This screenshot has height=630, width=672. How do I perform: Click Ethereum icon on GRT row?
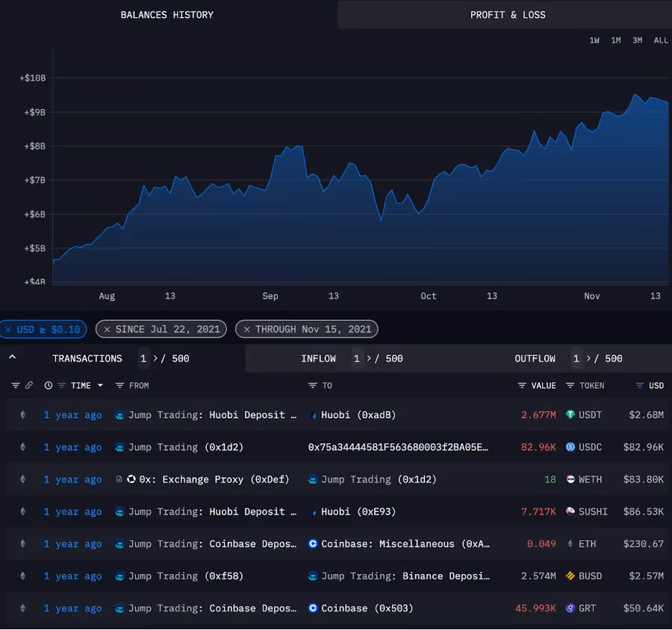[x=23, y=608]
